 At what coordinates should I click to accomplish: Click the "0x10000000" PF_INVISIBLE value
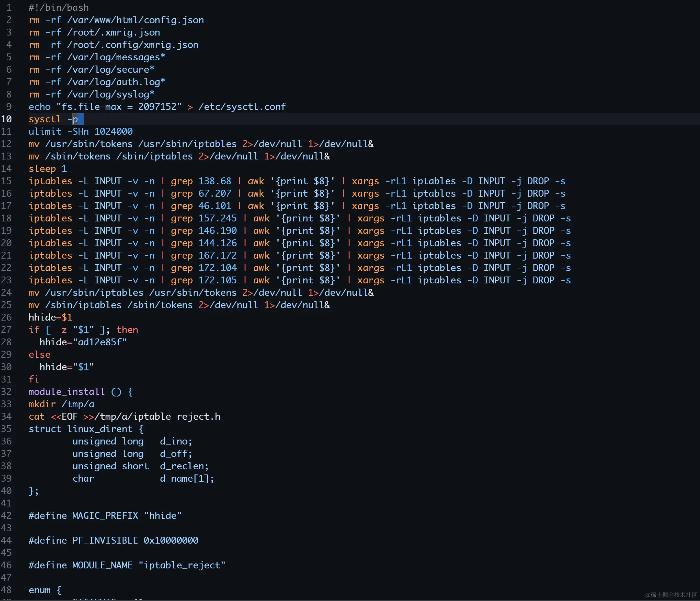click(x=171, y=541)
